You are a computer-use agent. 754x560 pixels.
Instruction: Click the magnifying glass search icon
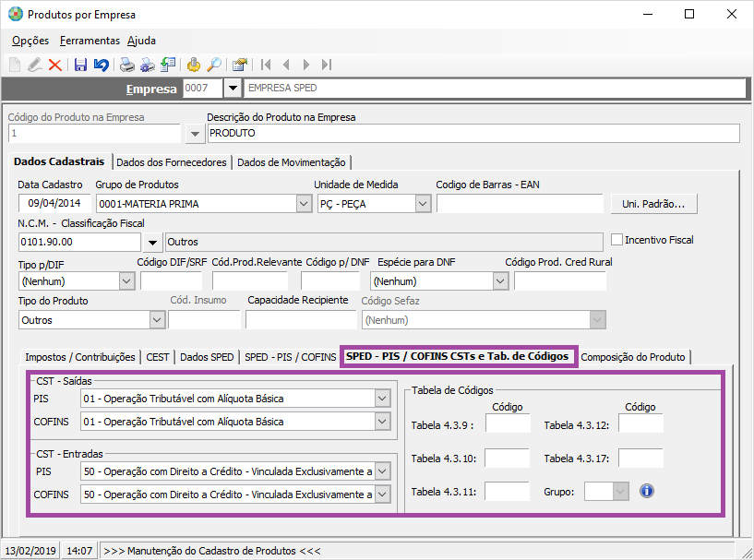click(x=214, y=65)
